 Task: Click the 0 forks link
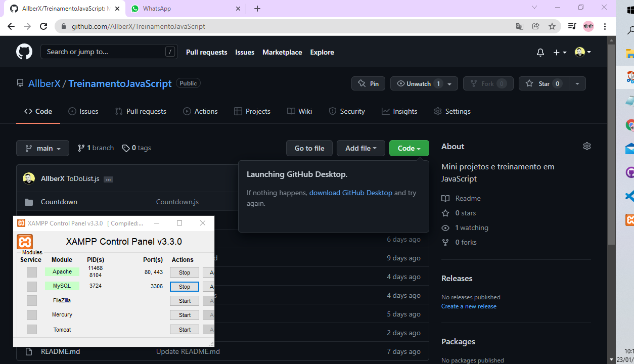(459, 242)
